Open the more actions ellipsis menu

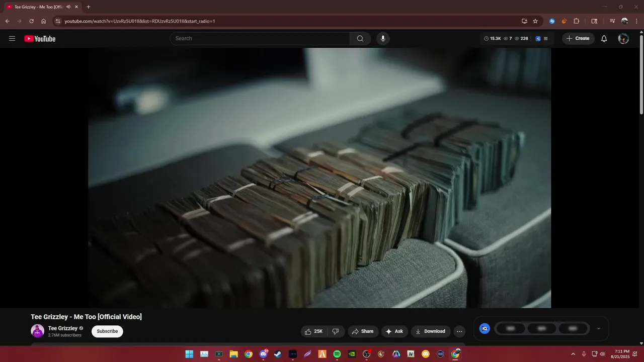[x=459, y=331]
